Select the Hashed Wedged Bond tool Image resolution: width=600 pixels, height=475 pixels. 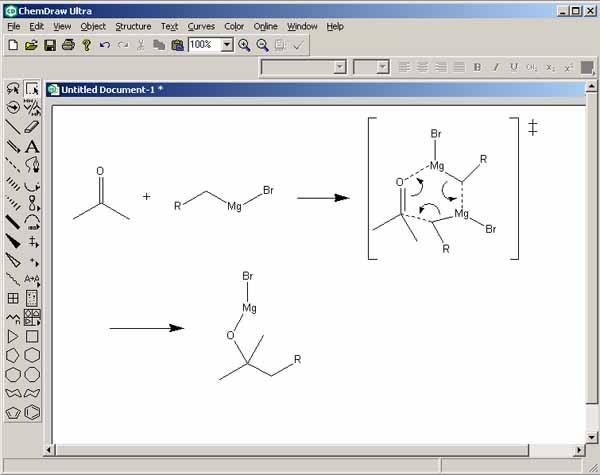pyautogui.click(x=13, y=203)
